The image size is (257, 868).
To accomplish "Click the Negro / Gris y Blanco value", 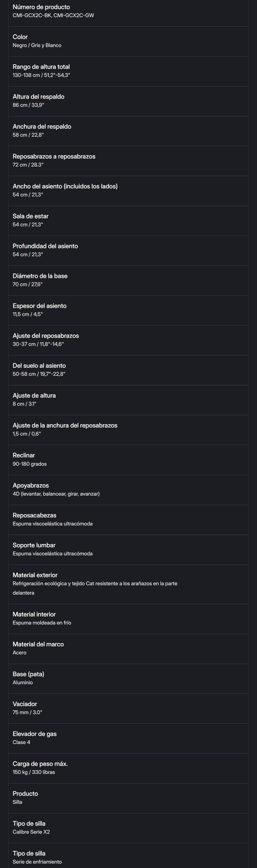I will pyautogui.click(x=37, y=45).
